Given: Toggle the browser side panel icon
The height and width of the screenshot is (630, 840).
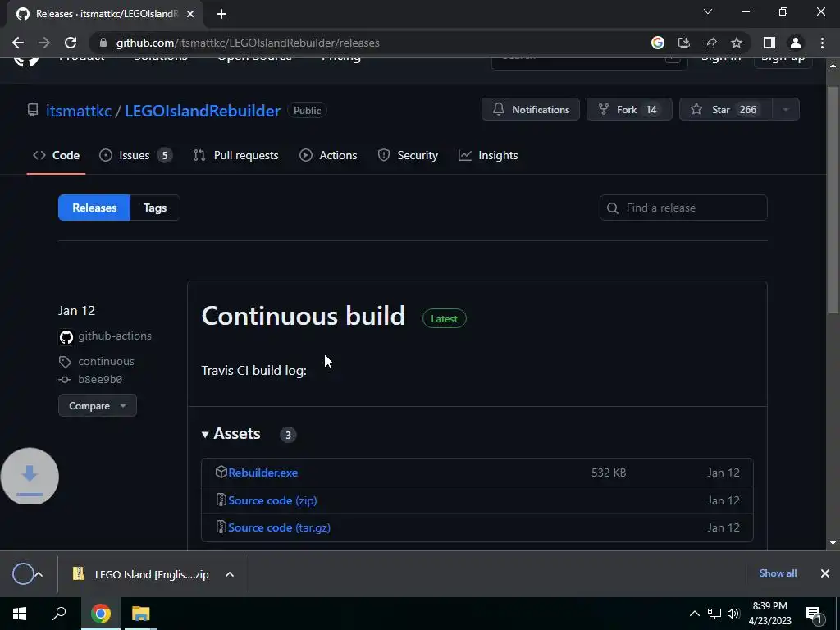Looking at the screenshot, I should pos(769,43).
